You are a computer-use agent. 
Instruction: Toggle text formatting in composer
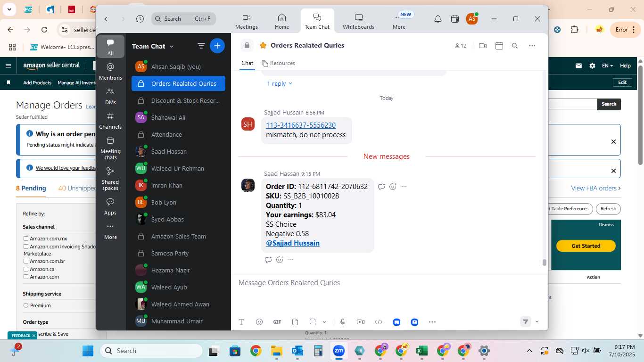241,322
